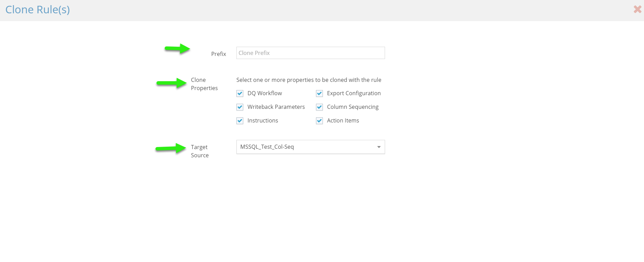
Task: Click the Writeback Parameters label text
Action: [x=276, y=107]
